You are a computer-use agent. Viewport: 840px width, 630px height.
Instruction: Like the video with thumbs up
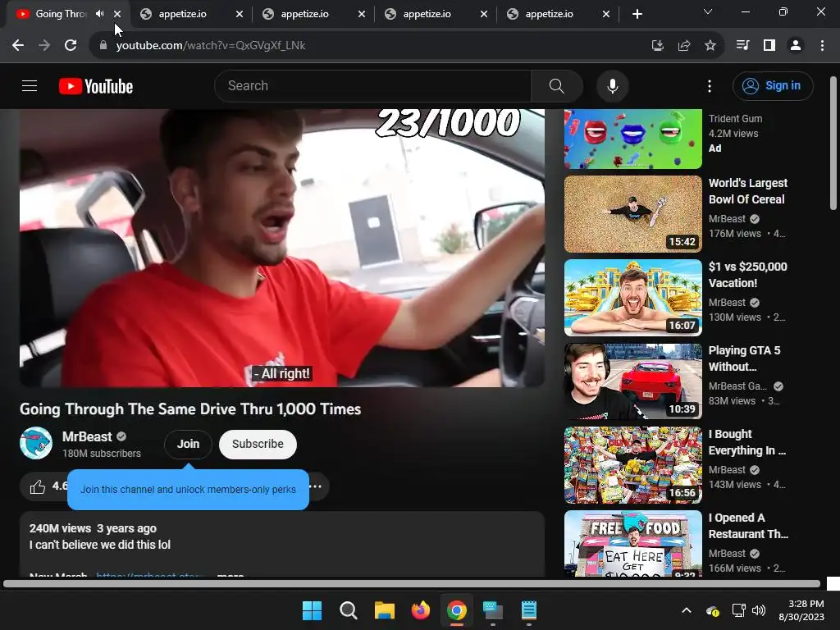[38, 486]
